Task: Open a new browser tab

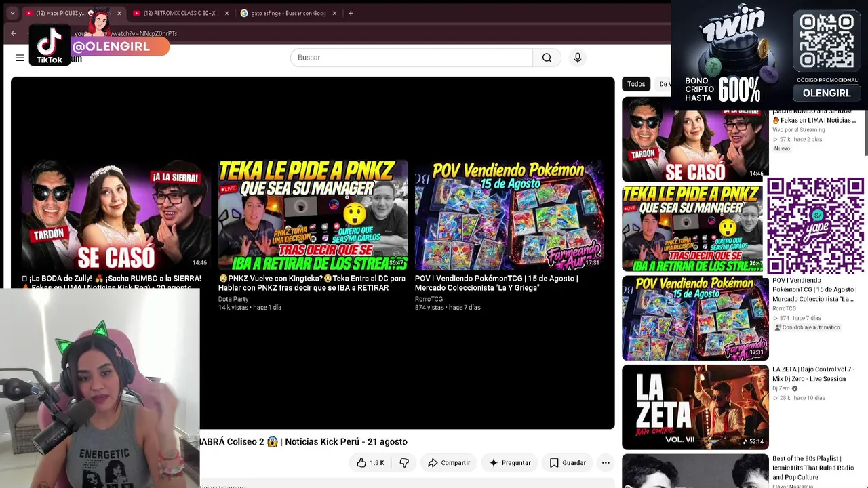Action: click(x=351, y=13)
